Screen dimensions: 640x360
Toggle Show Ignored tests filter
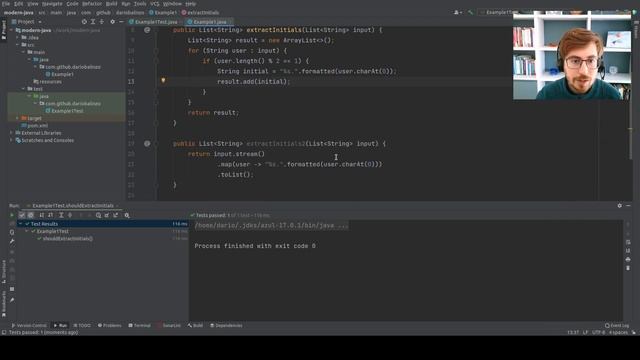pos(31,215)
